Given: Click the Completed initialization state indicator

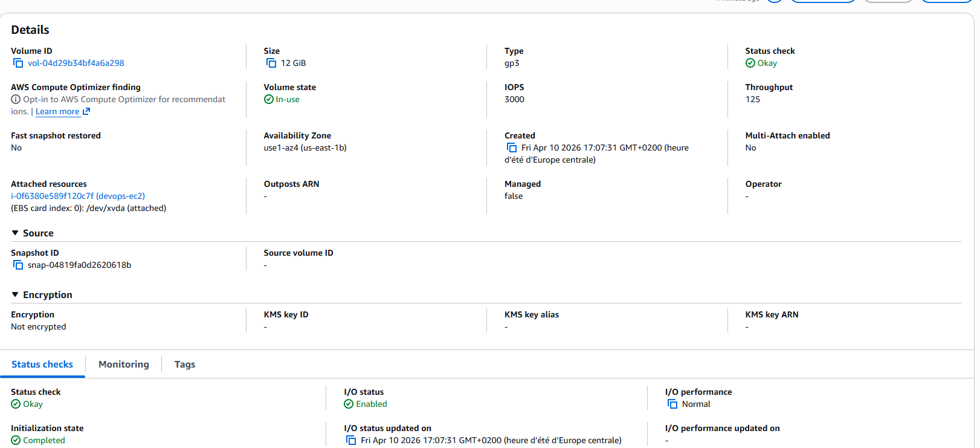Looking at the screenshot, I should (38, 441).
